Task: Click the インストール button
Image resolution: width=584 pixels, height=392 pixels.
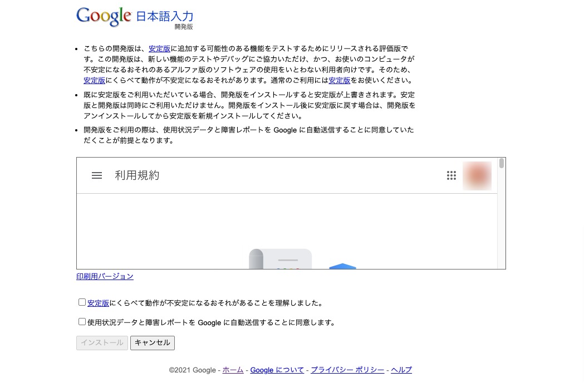Action: pyautogui.click(x=102, y=342)
